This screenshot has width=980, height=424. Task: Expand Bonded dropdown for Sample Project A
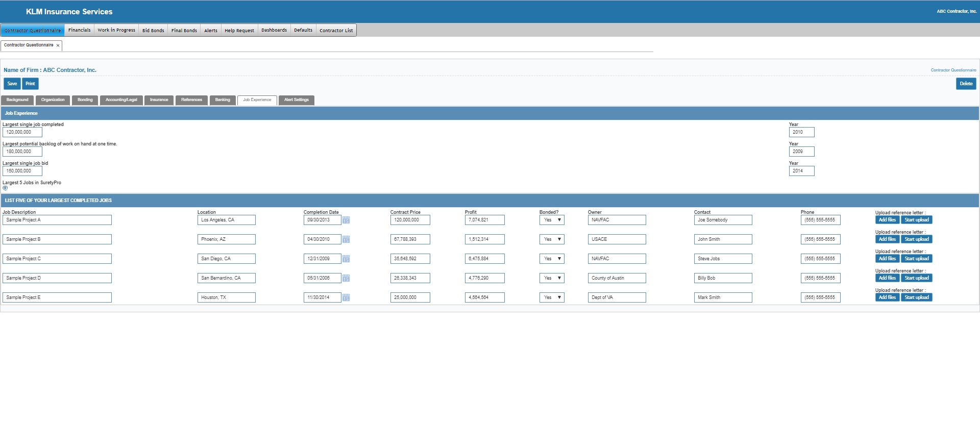[x=552, y=220]
